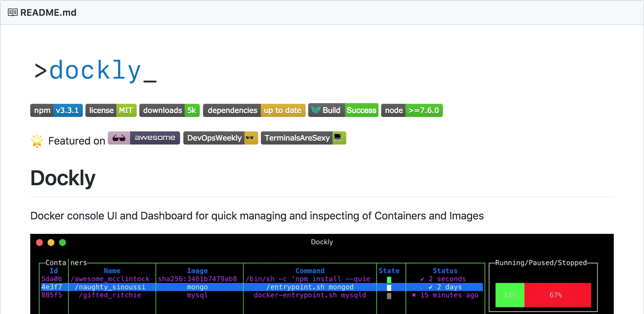Screen dimensions: 644x314
Task: Open the Build Success badge
Action: pyautogui.click(x=343, y=110)
